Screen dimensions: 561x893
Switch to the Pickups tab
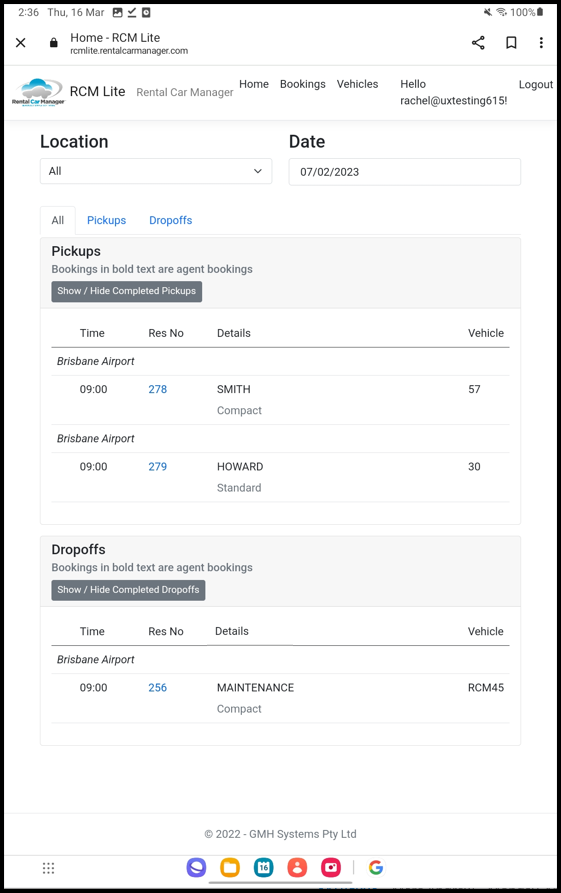pos(107,220)
